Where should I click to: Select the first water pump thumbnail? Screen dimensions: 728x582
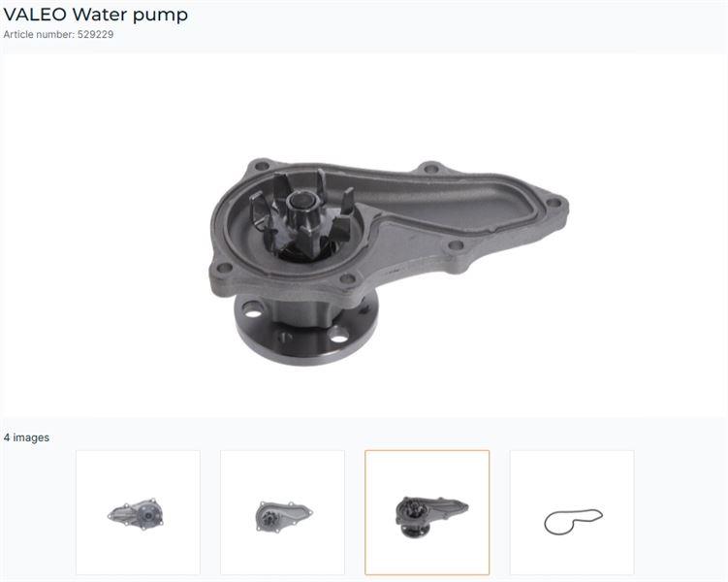138,512
